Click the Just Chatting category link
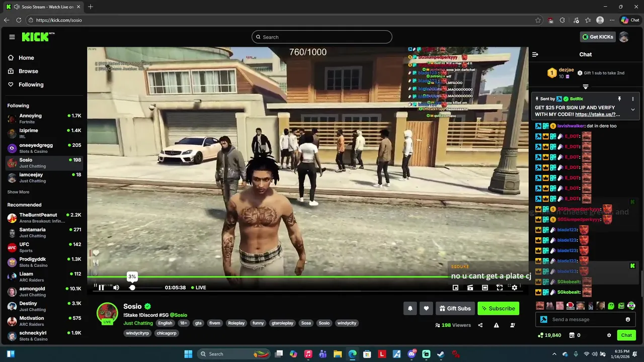Viewport: 644px width, 362px height. point(138,323)
